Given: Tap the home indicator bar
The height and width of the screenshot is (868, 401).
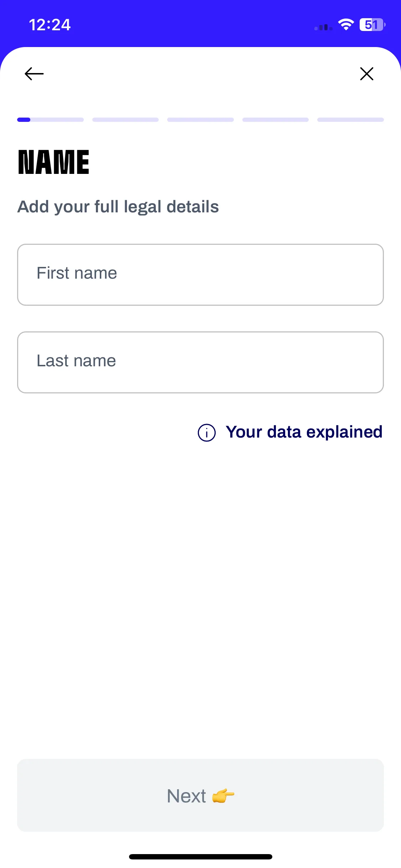Looking at the screenshot, I should [200, 857].
